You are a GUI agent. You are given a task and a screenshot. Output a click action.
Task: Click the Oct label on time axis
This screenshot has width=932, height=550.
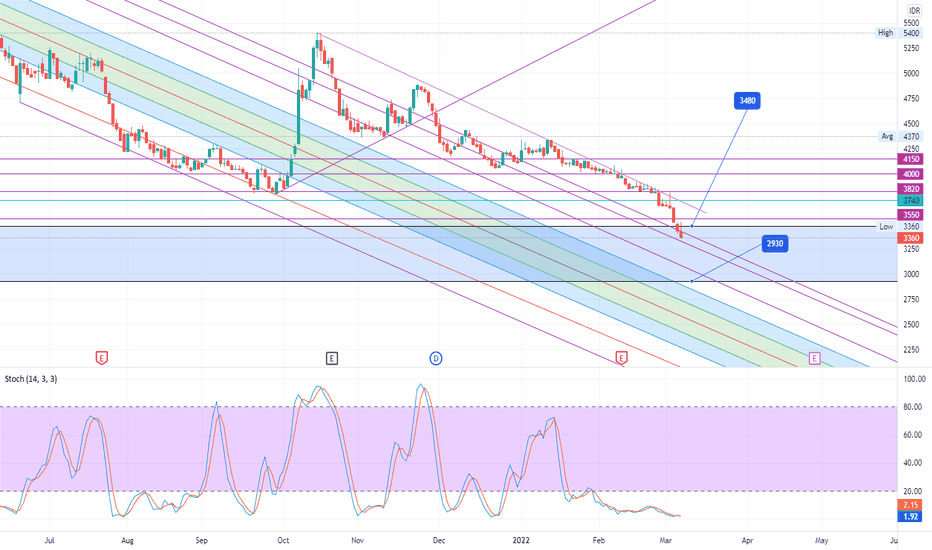283,540
